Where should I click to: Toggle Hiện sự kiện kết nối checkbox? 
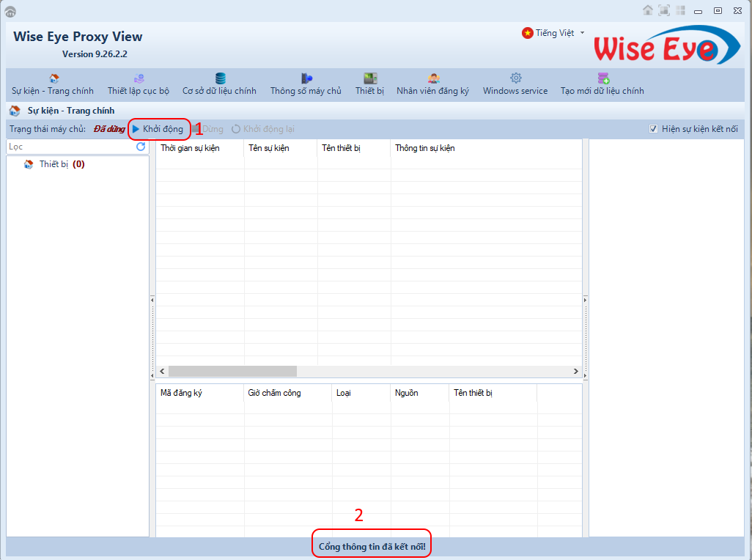(x=653, y=129)
